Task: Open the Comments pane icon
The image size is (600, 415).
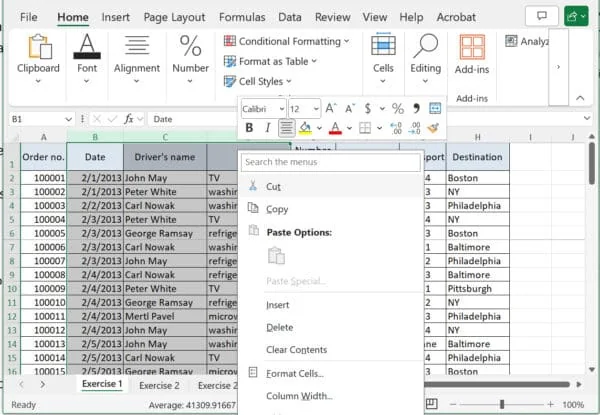Action: (x=541, y=16)
